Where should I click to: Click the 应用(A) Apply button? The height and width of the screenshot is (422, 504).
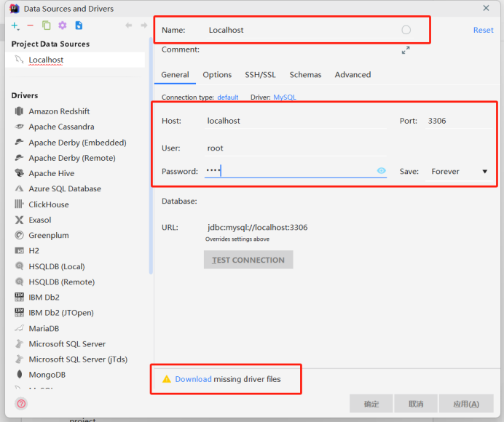[466, 404]
